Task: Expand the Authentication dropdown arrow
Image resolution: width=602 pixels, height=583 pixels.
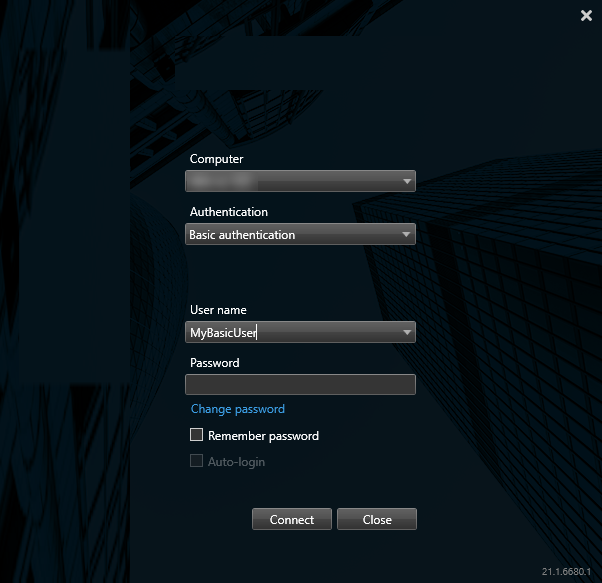Action: tap(407, 235)
